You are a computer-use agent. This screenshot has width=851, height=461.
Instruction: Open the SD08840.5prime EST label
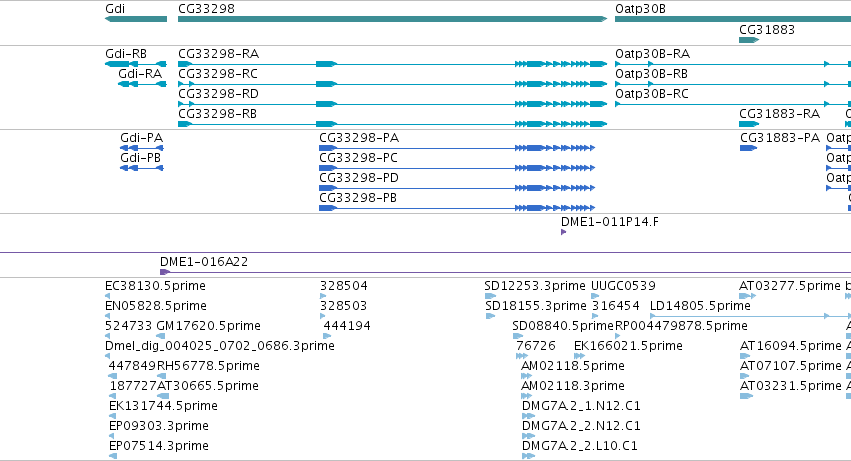click(x=563, y=326)
